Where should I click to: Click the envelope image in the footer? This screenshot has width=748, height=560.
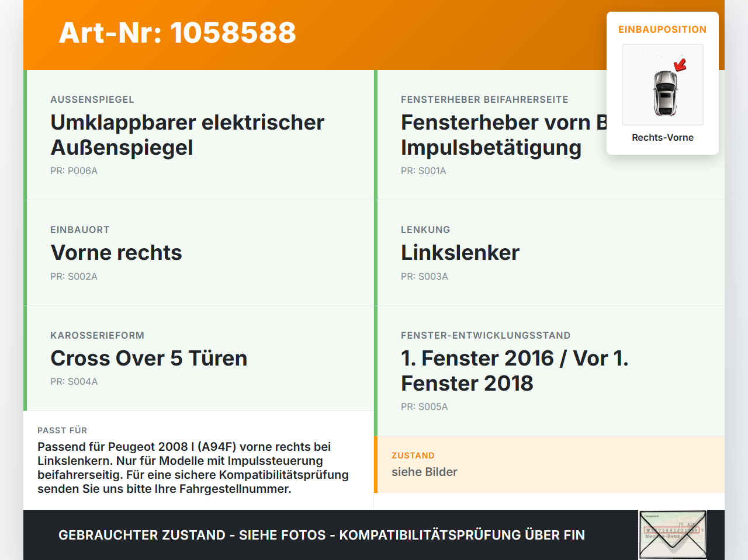pyautogui.click(x=673, y=535)
